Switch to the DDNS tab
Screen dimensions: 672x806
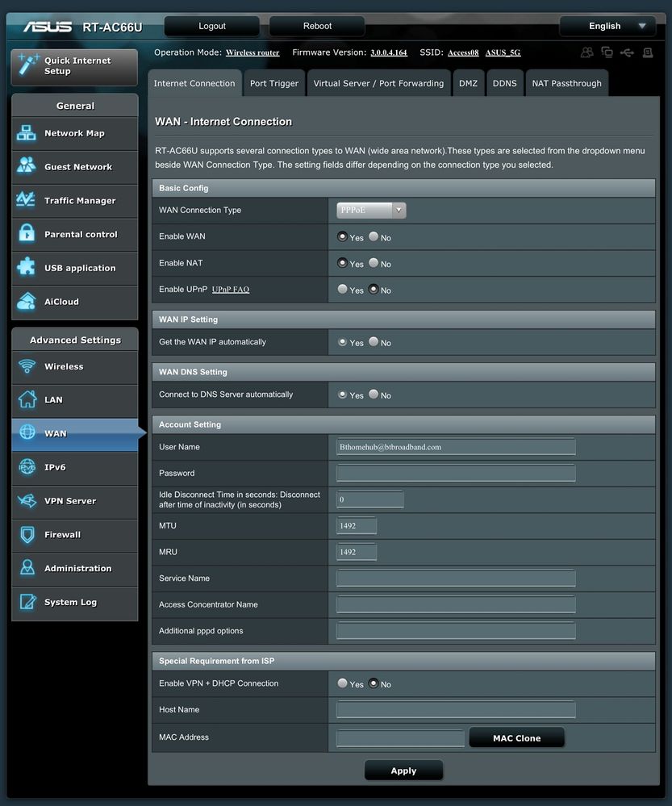click(x=504, y=83)
